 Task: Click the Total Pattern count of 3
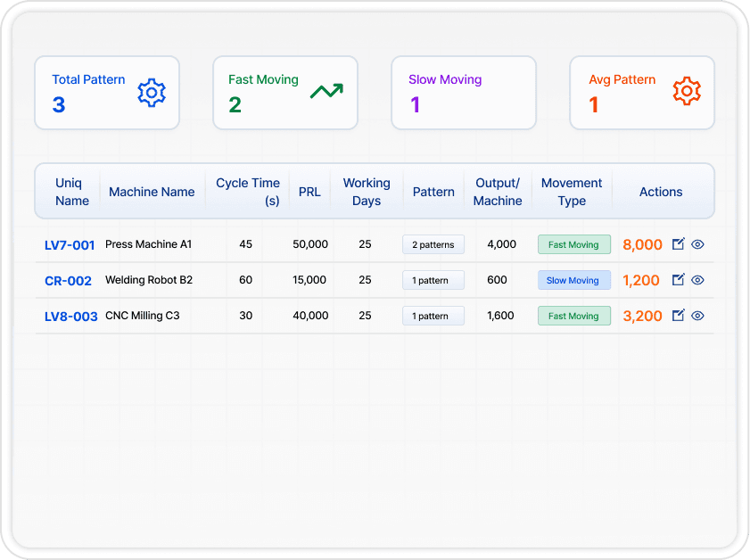(x=58, y=104)
